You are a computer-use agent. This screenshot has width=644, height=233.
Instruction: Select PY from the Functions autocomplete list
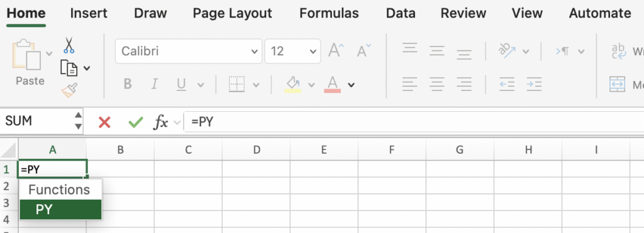(60, 210)
